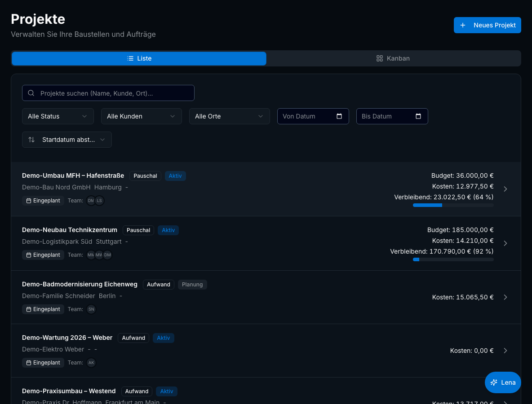Click the plus icon in Neues Projekt
The height and width of the screenshot is (404, 532).
click(x=462, y=25)
